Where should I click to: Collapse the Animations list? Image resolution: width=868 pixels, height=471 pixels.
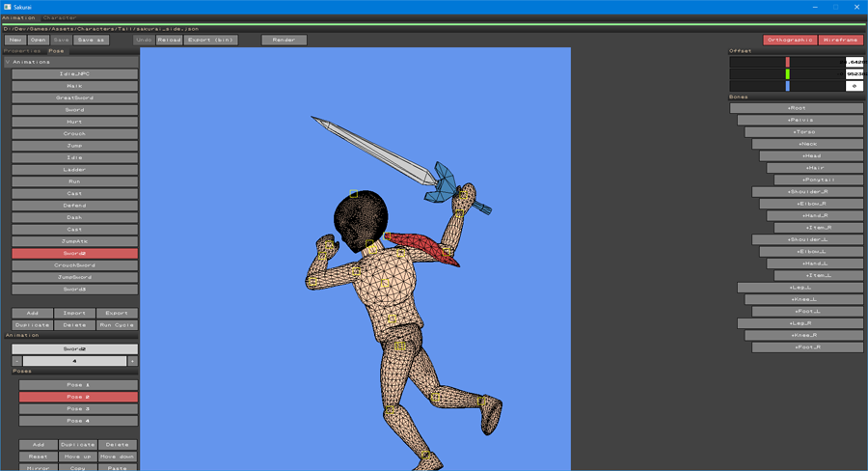[8, 62]
